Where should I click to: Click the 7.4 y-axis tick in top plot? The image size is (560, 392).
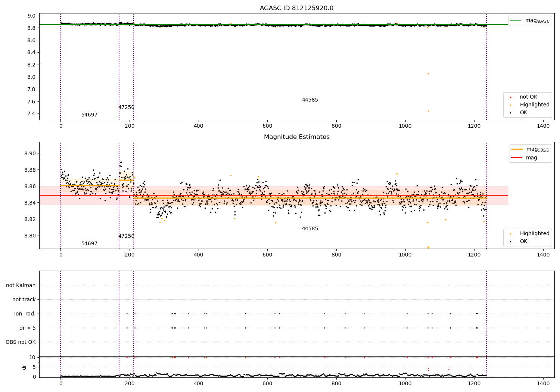31,114
